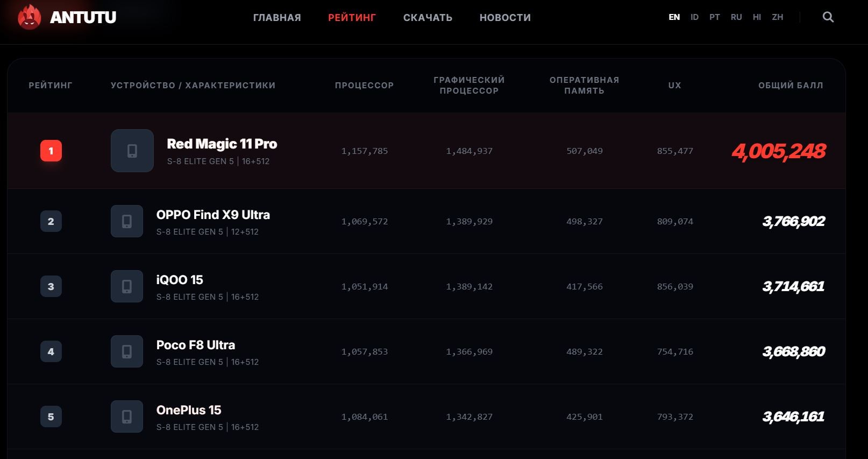This screenshot has width=868, height=459.
Task: Click the rank 5 badge
Action: coord(51,416)
